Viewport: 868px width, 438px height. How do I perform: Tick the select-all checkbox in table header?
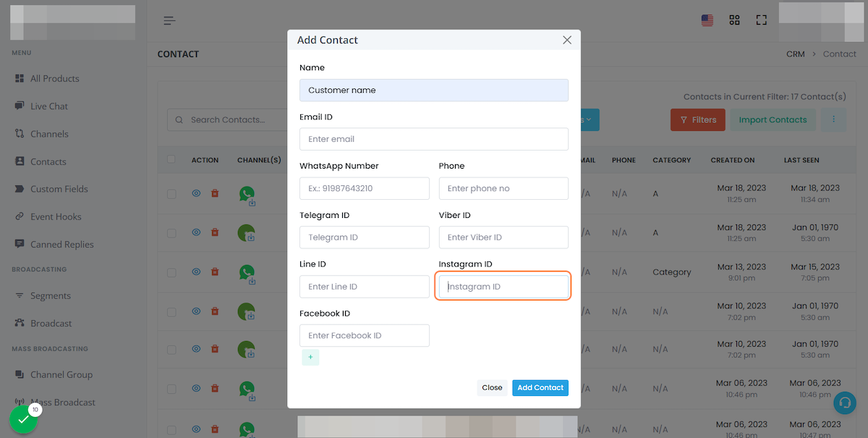171,159
